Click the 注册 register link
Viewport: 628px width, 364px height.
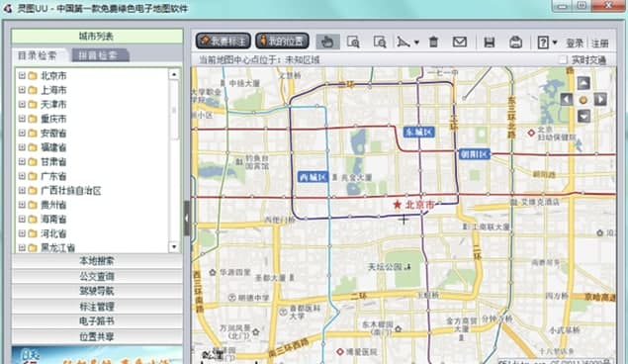[x=600, y=43]
